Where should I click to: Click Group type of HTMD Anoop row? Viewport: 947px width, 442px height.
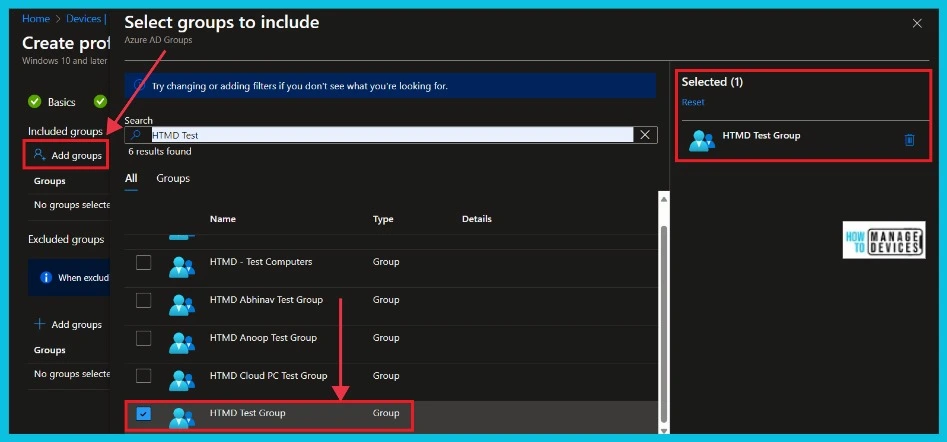[x=386, y=338]
